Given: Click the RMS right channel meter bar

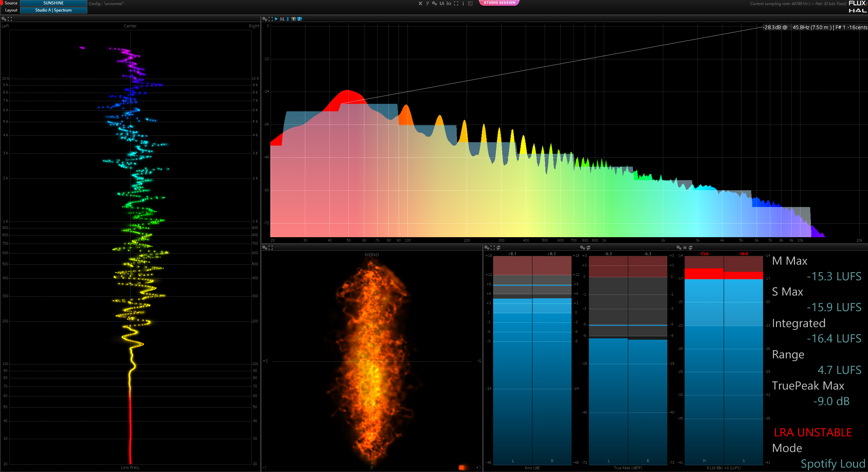Looking at the screenshot, I should [552, 360].
